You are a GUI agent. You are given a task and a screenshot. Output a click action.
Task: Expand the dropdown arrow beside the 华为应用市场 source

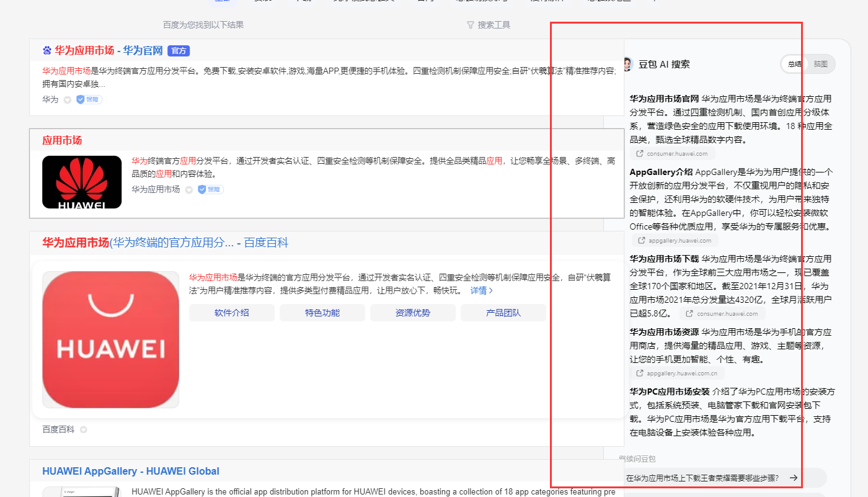click(x=189, y=190)
